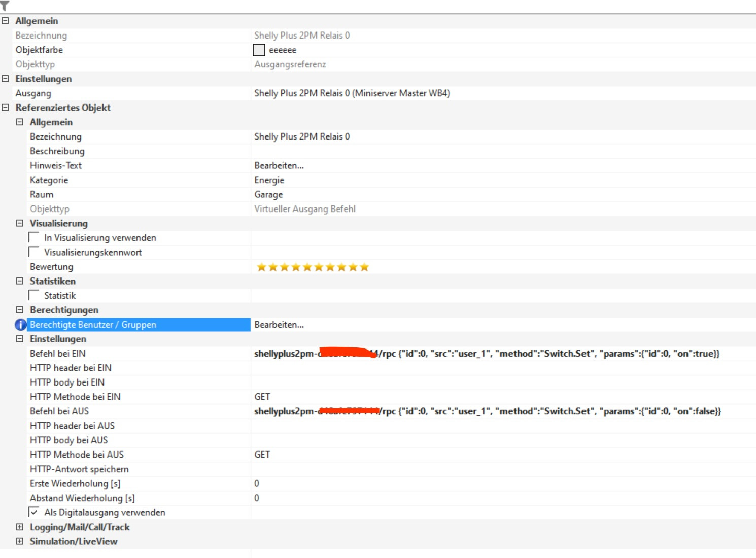Edit the Befehl bei AUS command value
The image size is (756, 558).
[x=488, y=411]
